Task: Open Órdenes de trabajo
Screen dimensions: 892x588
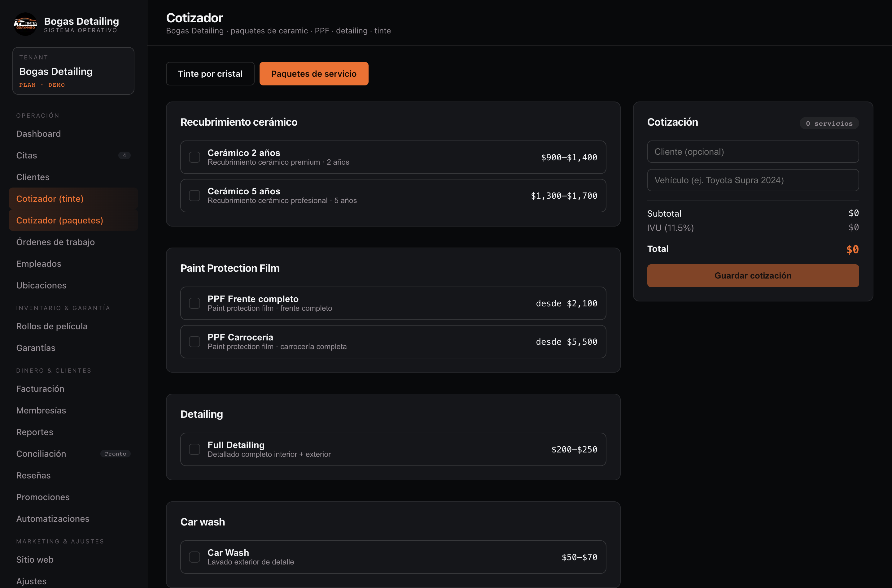Action: click(x=73, y=242)
